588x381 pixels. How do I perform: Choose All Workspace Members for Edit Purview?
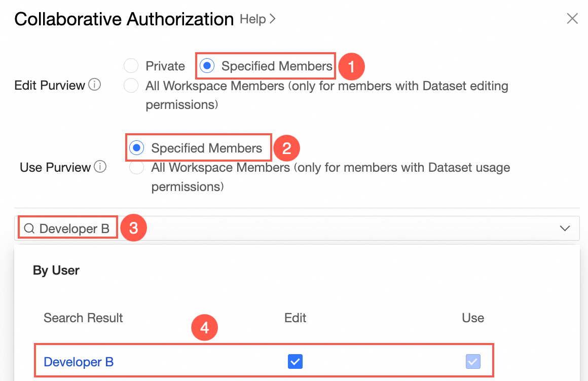point(131,86)
